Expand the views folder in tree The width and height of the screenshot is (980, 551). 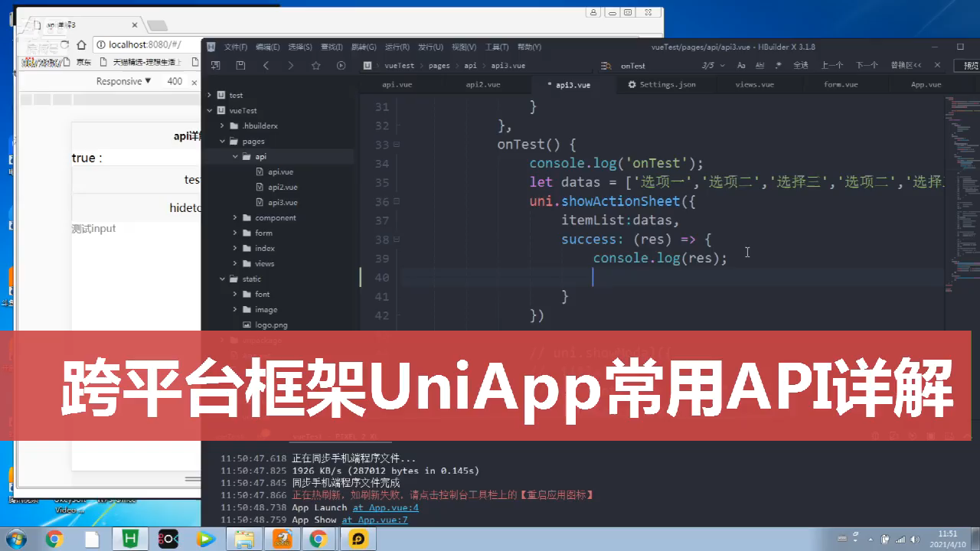[x=235, y=263]
